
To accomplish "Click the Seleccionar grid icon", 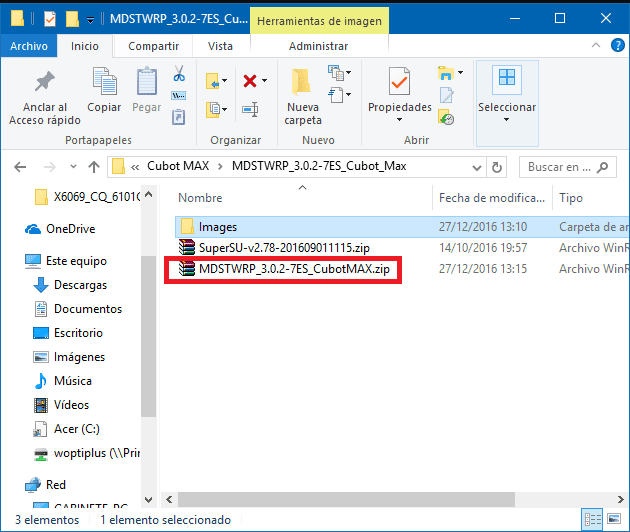I will 507,77.
